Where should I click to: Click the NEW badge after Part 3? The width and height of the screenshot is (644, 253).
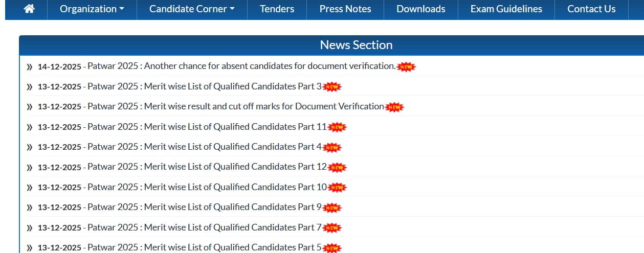331,87
